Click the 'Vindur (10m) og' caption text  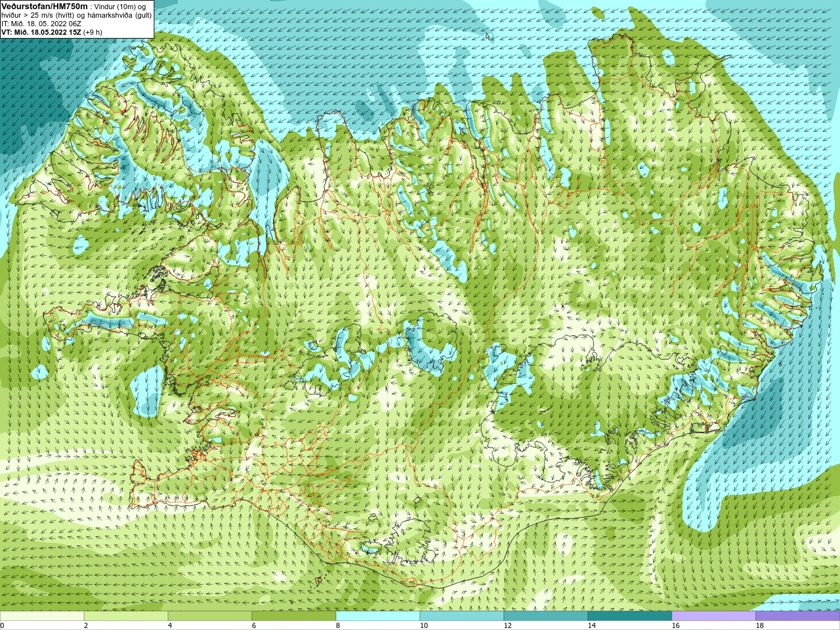click(120, 7)
